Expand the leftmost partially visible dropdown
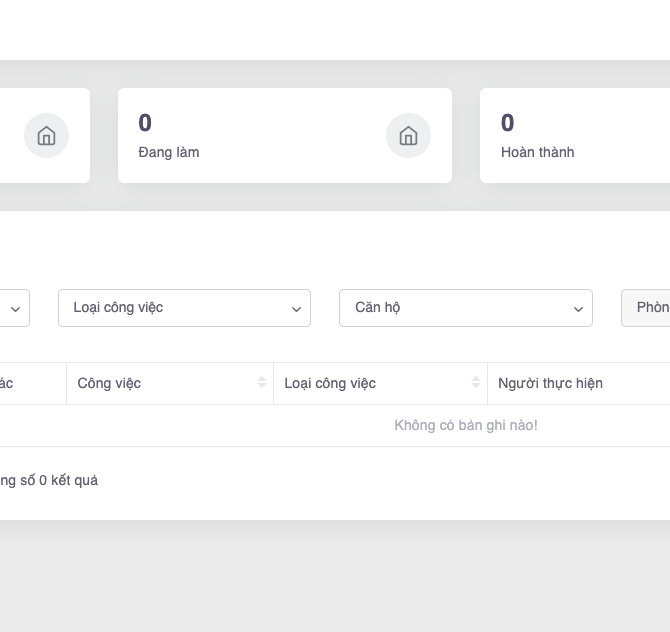670x632 pixels. pyautogui.click(x=15, y=309)
